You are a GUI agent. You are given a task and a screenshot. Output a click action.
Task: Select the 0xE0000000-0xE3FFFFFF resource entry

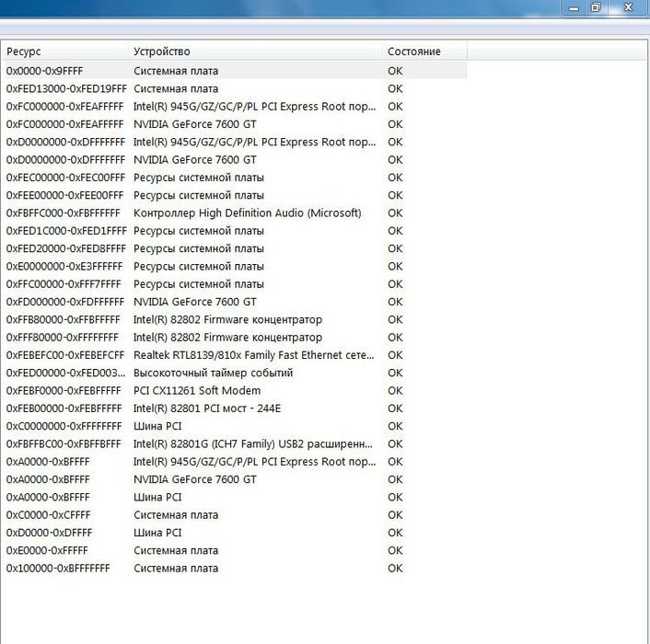(64, 267)
